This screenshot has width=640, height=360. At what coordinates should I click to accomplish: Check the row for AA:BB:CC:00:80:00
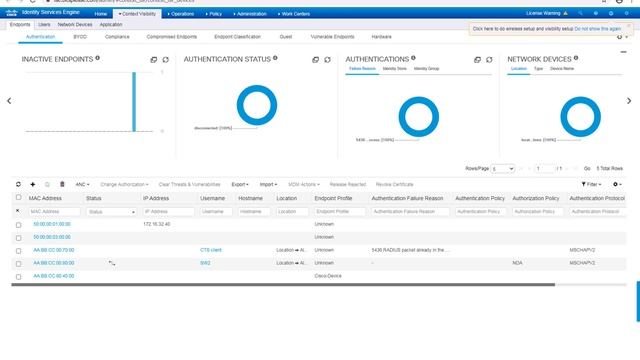(x=18, y=264)
